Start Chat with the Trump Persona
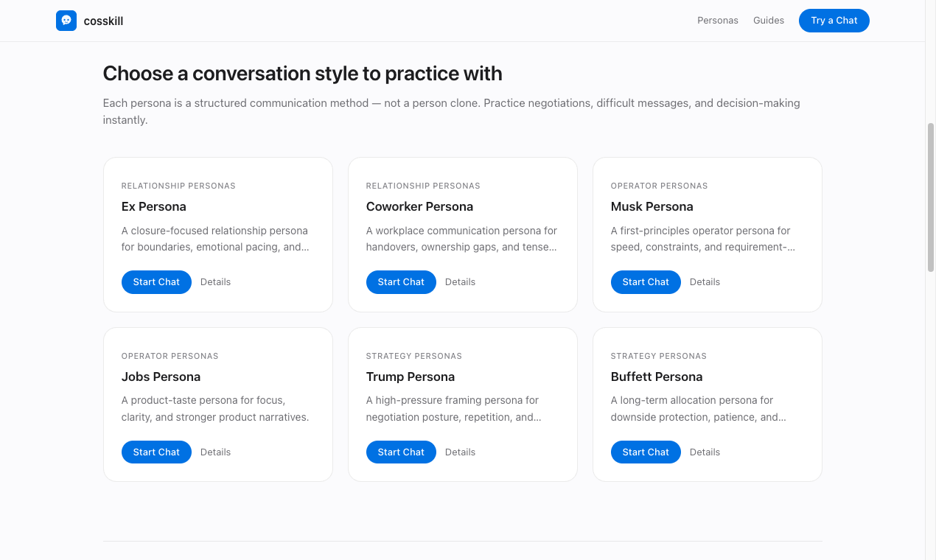This screenshot has height=560, width=936. 401,452
